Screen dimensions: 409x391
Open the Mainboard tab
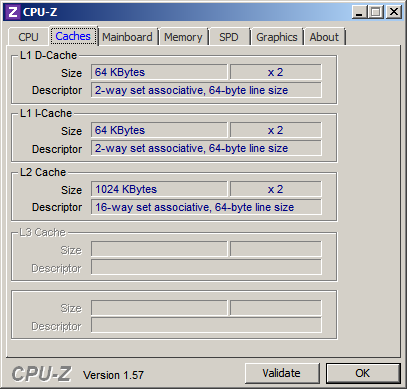pos(127,37)
